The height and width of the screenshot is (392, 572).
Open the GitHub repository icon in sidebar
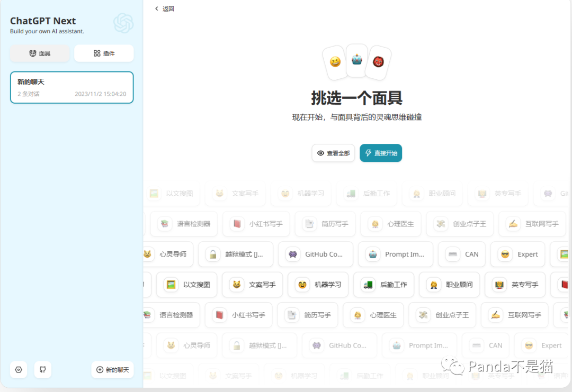tap(43, 370)
